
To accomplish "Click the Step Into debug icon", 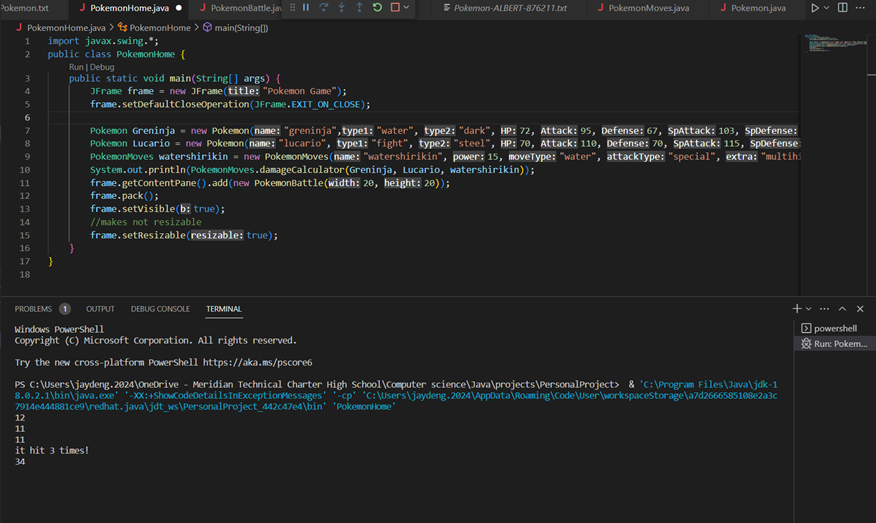I will coord(342,8).
